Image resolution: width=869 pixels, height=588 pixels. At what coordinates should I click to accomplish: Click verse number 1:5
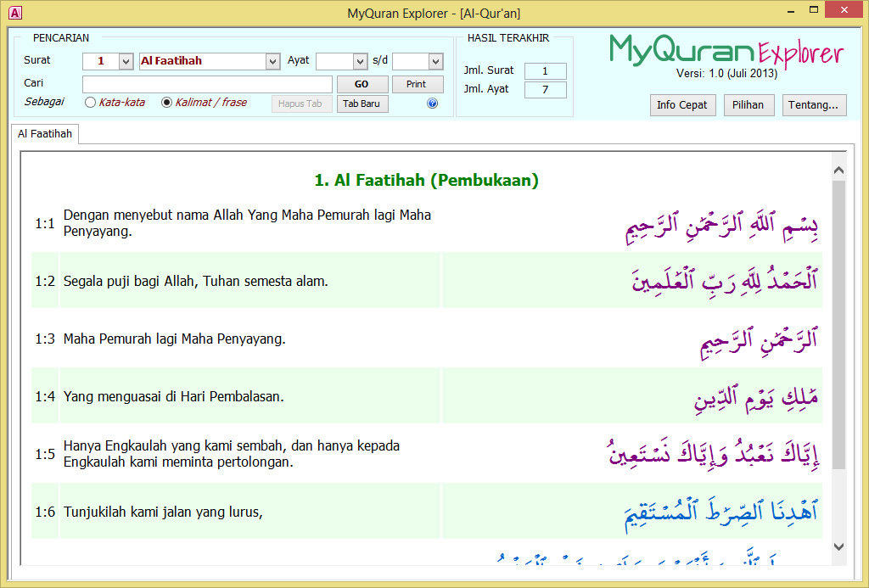tap(45, 454)
